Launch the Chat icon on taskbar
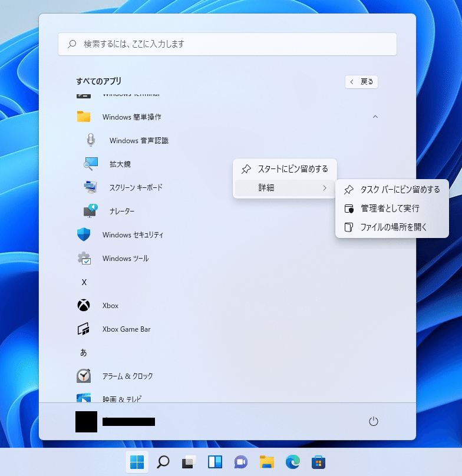 [241, 462]
